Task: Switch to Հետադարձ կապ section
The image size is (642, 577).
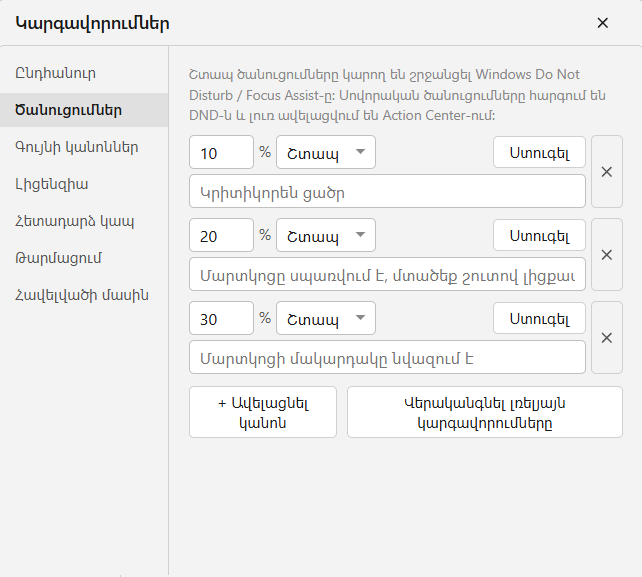Action: [84, 221]
